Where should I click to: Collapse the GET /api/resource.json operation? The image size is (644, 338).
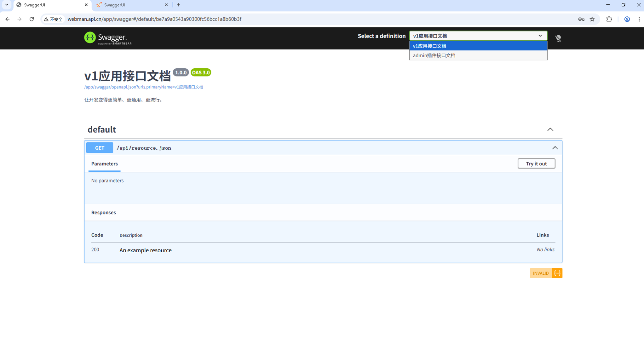[555, 148]
